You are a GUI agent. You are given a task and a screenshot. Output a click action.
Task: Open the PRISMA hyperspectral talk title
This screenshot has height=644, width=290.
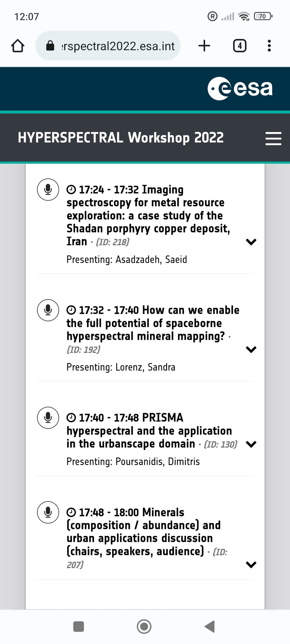[149, 431]
